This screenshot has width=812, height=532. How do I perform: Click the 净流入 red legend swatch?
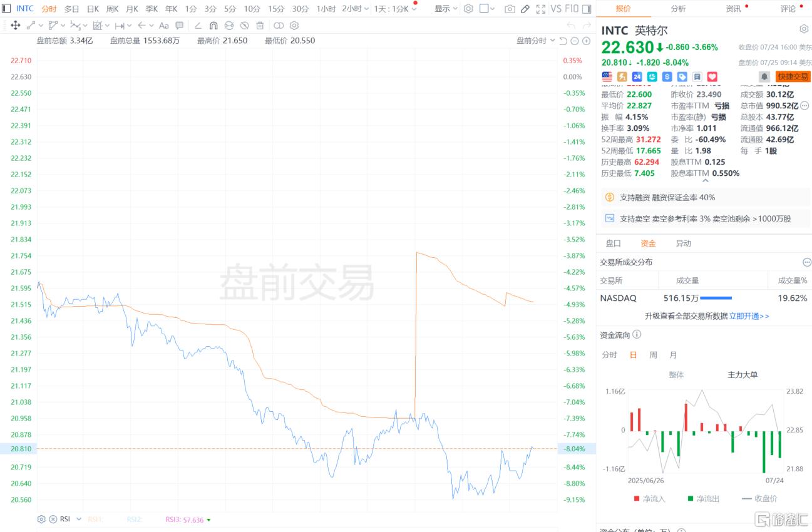[x=636, y=499]
